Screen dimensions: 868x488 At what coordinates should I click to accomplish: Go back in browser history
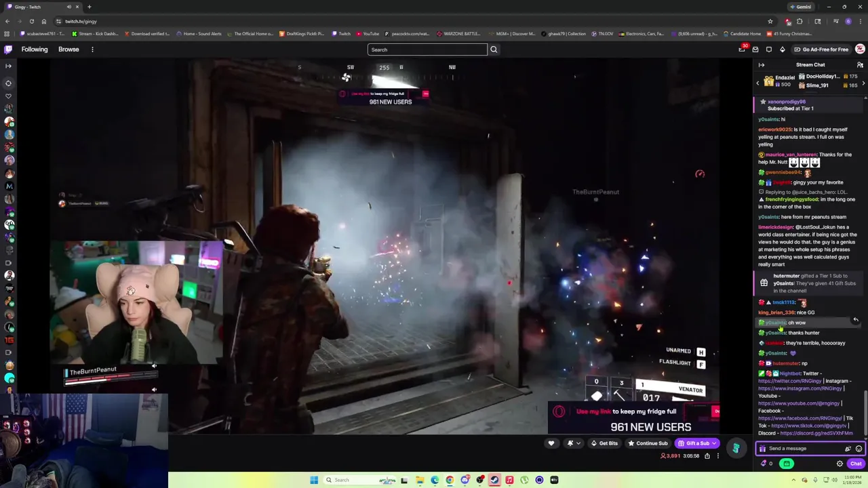tap(7, 21)
